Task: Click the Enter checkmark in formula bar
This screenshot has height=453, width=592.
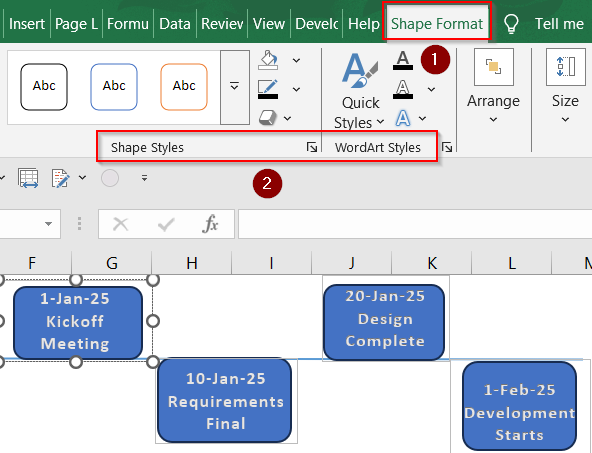Action: coord(166,225)
